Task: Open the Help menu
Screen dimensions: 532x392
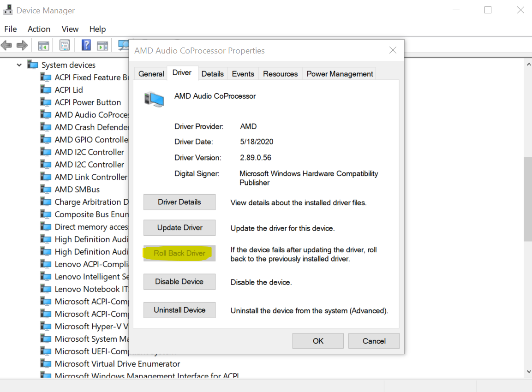Action: (x=98, y=29)
